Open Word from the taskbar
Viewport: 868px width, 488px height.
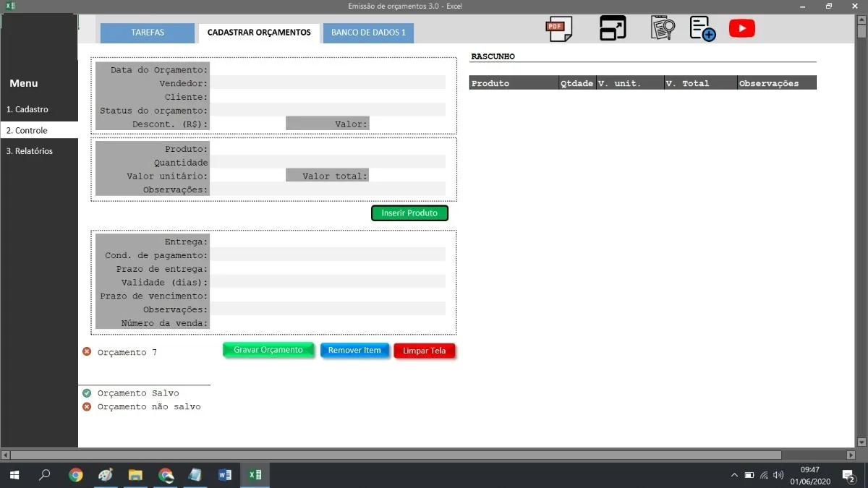224,475
